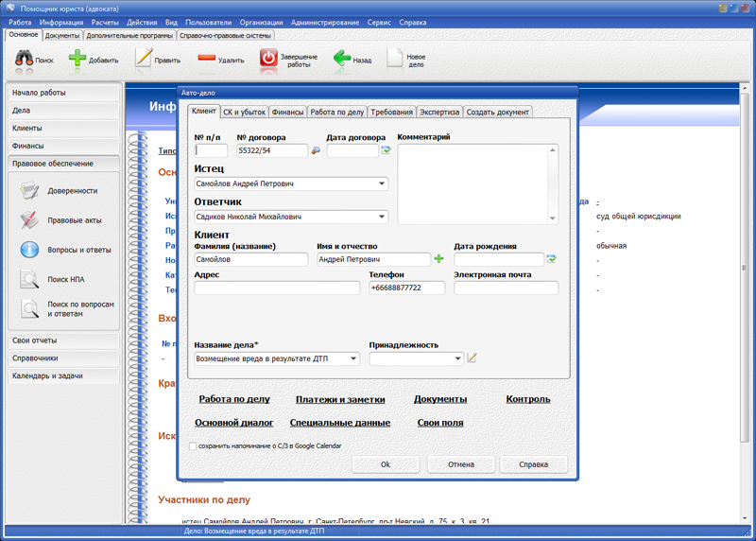Click the Завершение работы power icon
The height and width of the screenshot is (541, 756).
[268, 59]
